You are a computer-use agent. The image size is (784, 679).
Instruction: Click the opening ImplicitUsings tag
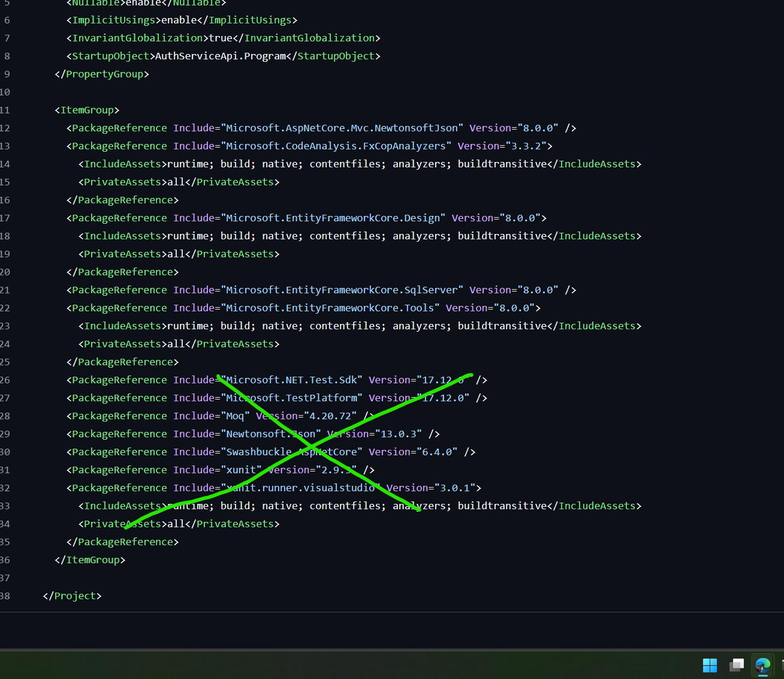pyautogui.click(x=114, y=20)
